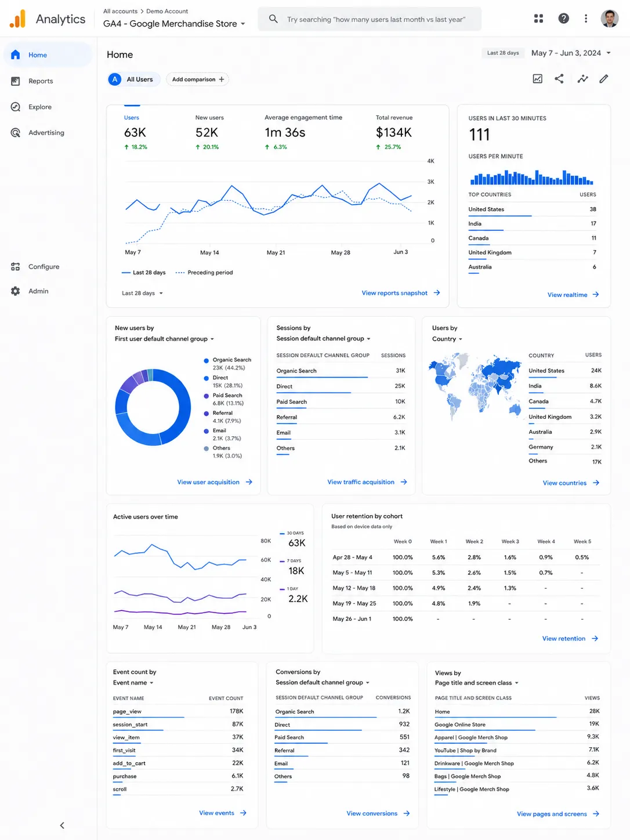The width and height of the screenshot is (630, 840).
Task: Click the arrow next to View pages and screens
Action: click(596, 814)
